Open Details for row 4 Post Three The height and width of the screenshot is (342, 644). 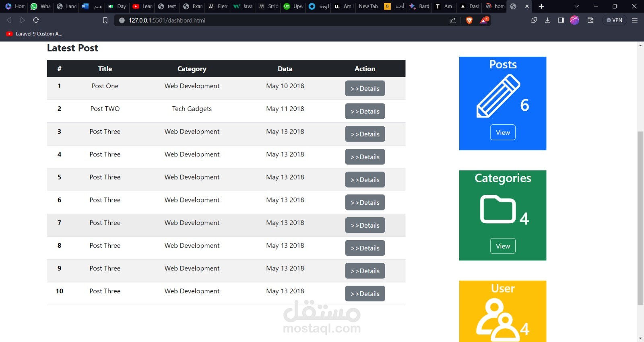tap(365, 157)
